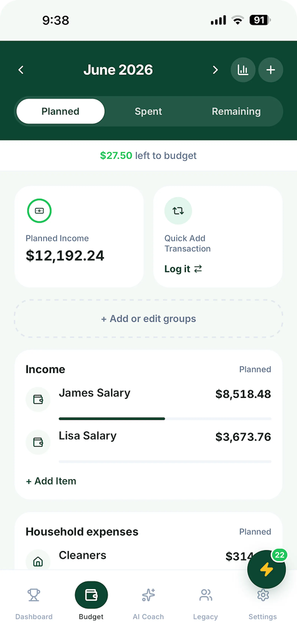Go to the next month arrow
Screen dimensions: 297x644
click(215, 70)
